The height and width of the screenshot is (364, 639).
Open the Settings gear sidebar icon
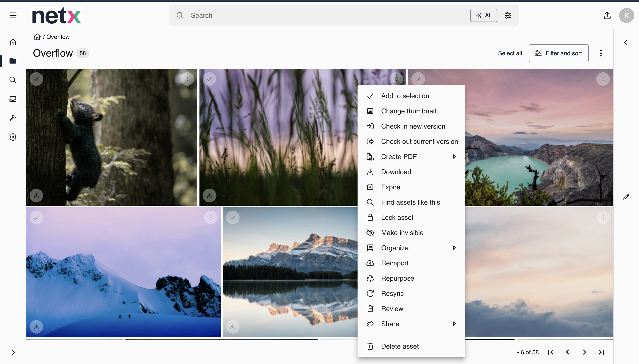(13, 137)
